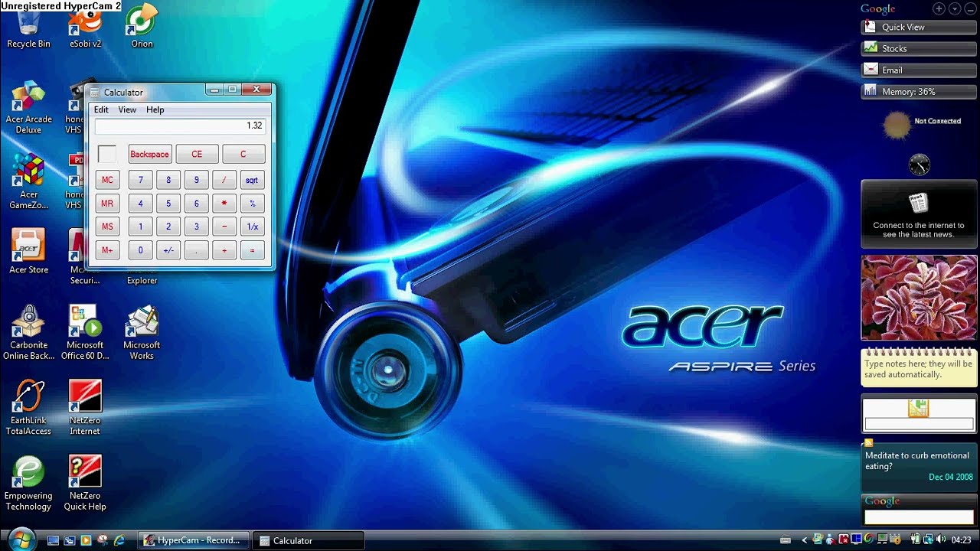Image resolution: width=980 pixels, height=551 pixels.
Task: Open the NetZero Quick Help shortcut
Action: (x=85, y=483)
